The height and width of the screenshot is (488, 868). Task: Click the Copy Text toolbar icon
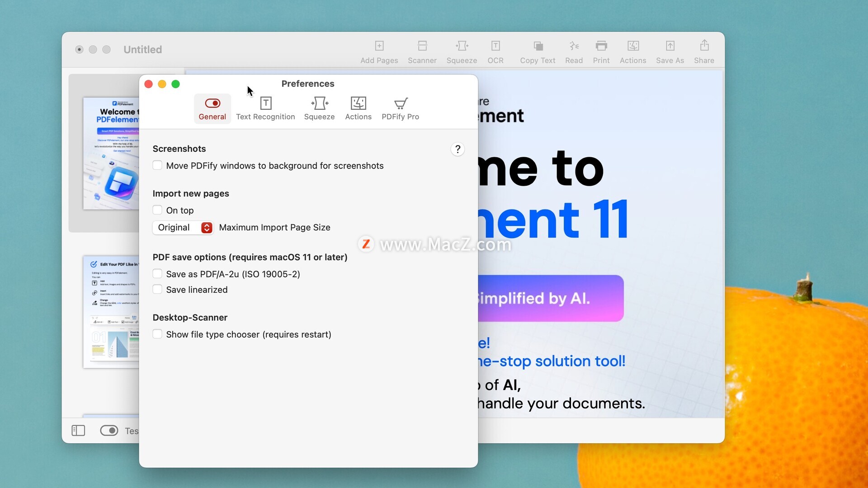point(538,46)
